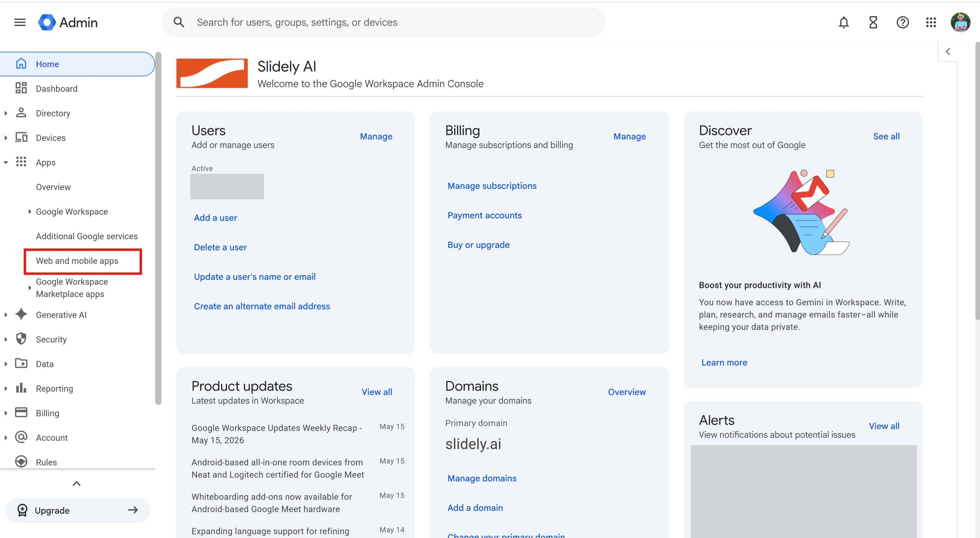Expand the Billing section arrow in sidebar
This screenshot has height=538, width=980.
pos(6,413)
